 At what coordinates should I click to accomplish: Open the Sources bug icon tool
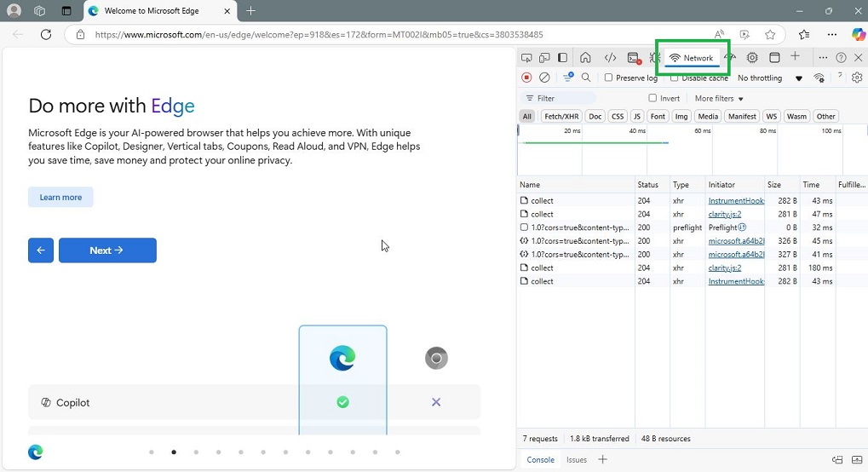655,58
